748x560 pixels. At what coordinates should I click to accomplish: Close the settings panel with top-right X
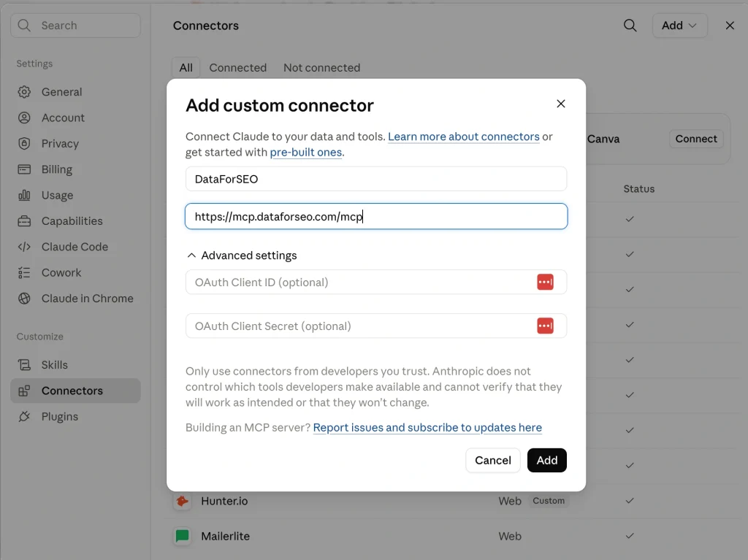point(730,26)
